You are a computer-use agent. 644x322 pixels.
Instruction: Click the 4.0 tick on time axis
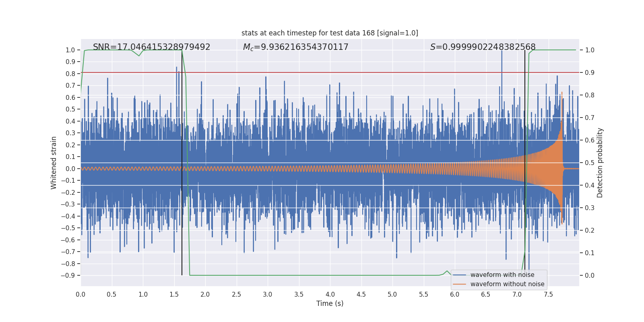(330, 294)
